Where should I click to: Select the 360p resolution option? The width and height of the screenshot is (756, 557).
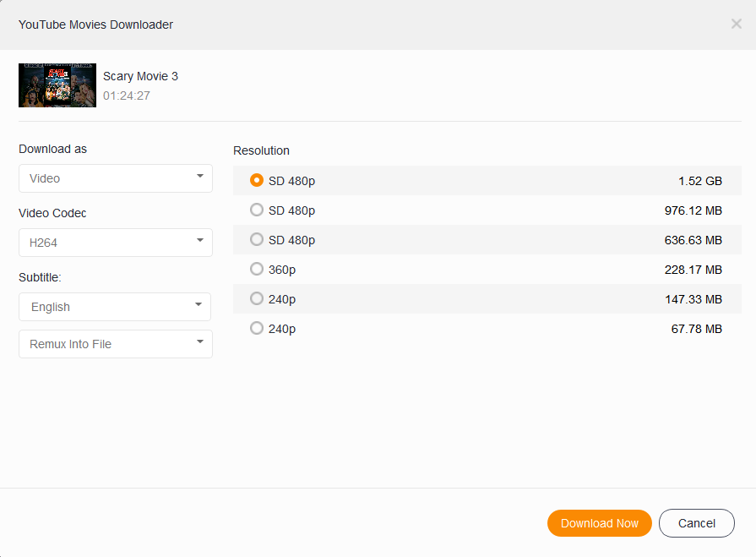pos(257,270)
